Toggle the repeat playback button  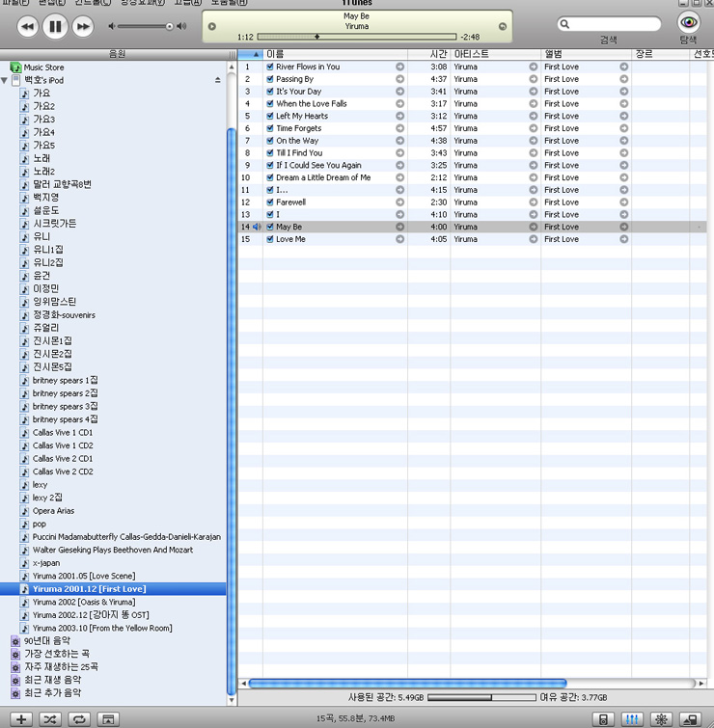(x=79, y=719)
